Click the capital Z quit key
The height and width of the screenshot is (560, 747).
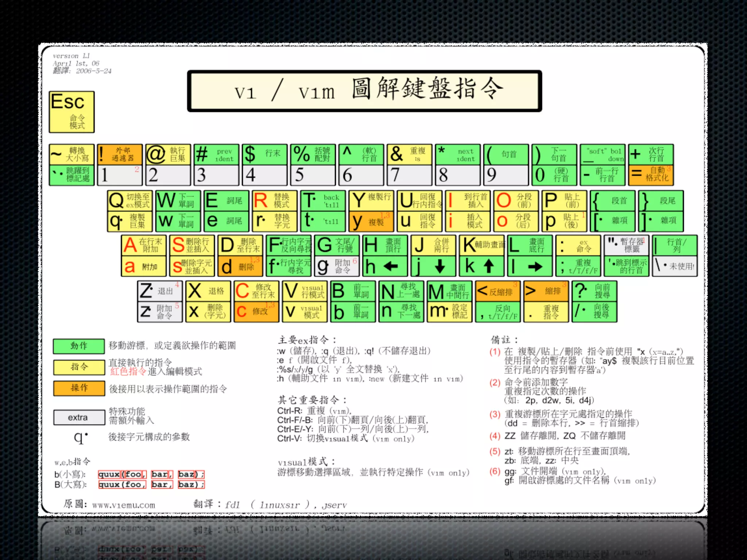tap(159, 291)
